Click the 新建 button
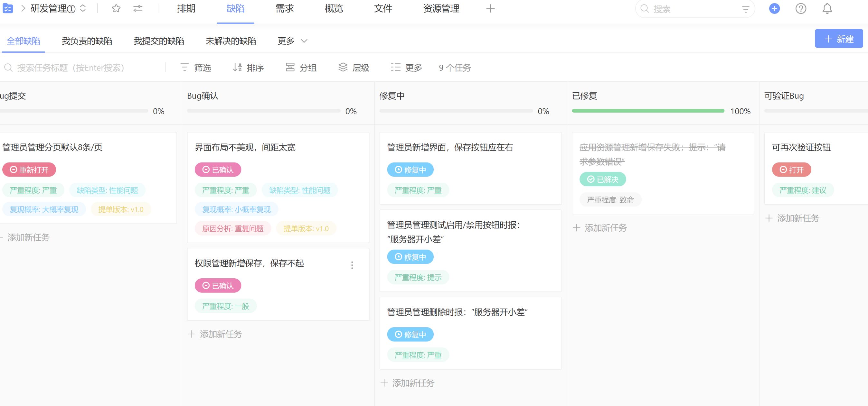This screenshot has width=868, height=406. pyautogui.click(x=838, y=39)
